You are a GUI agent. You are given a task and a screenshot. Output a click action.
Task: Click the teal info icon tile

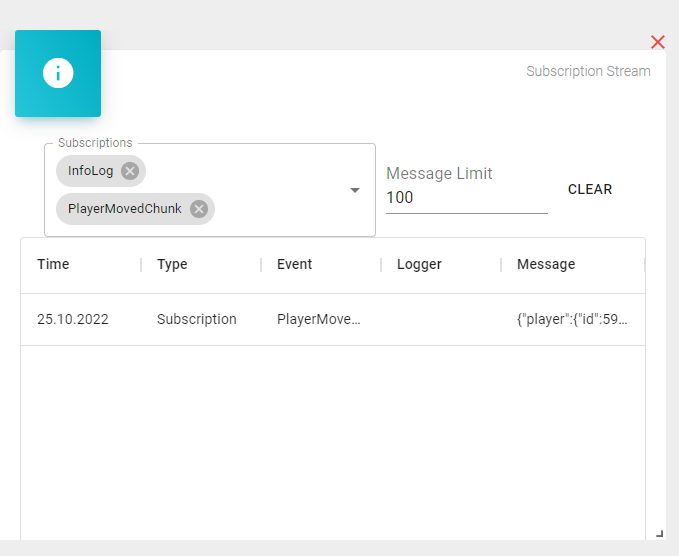coord(58,73)
